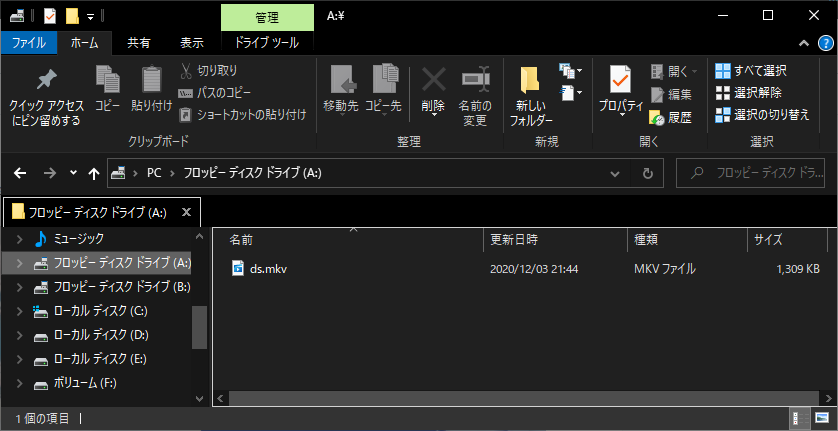838x431 pixels.
Task: Click the Copy (コピー) ribbon icon
Action: tap(107, 81)
